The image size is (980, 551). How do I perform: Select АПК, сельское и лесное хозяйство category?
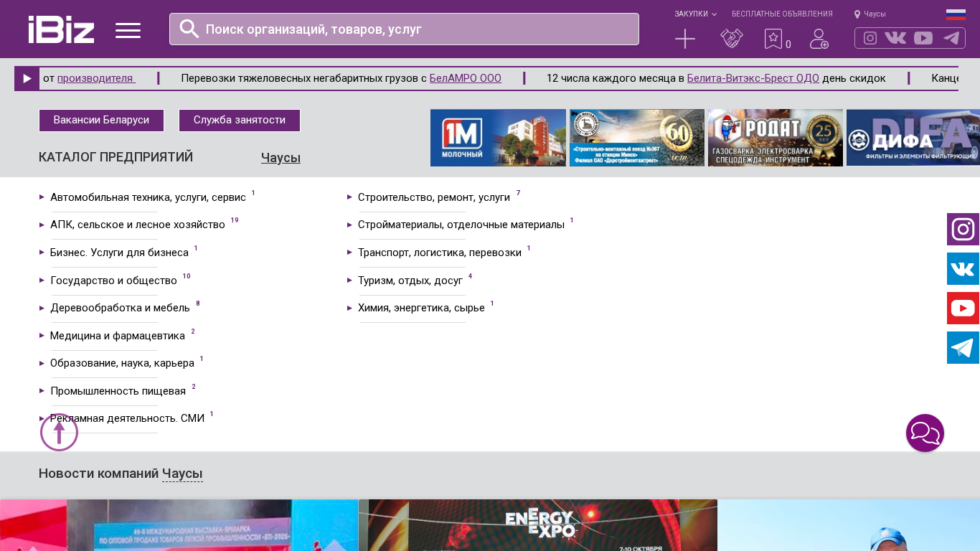[138, 225]
